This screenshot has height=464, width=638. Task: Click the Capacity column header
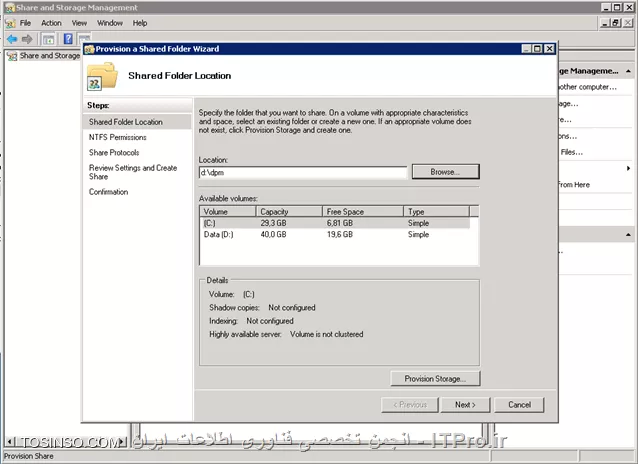(x=289, y=212)
